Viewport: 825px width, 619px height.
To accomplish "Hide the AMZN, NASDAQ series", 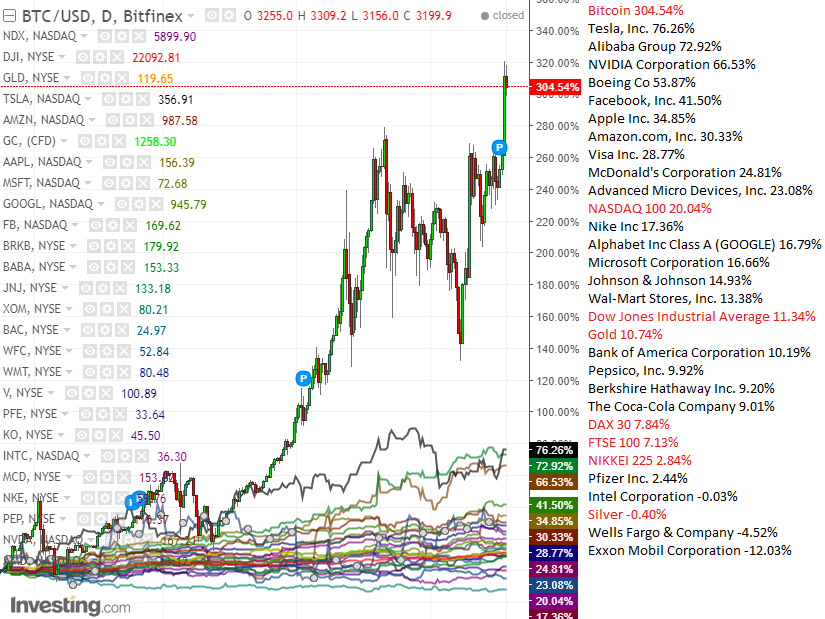I will tap(113, 121).
